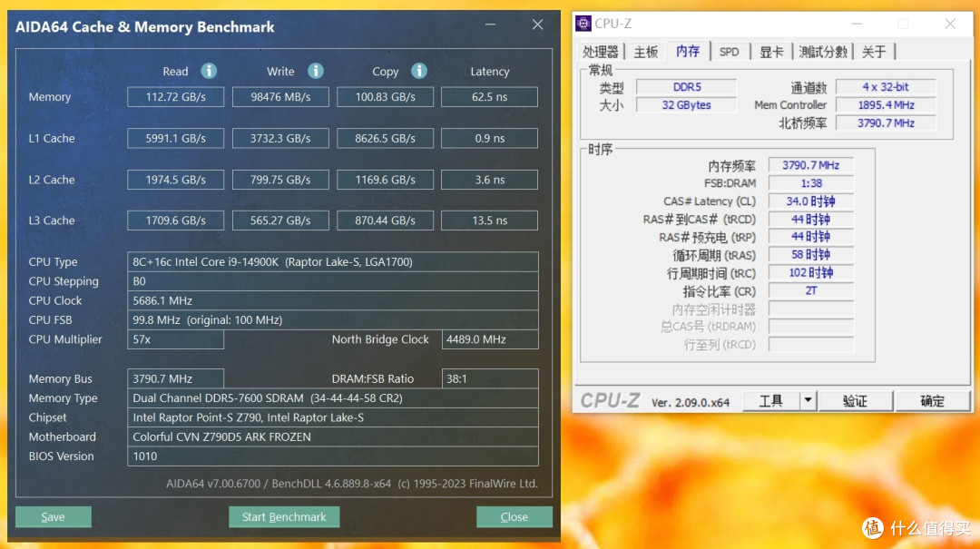
Task: Click L1 Cache Read value 5991.1 GB/s
Action: tap(176, 138)
